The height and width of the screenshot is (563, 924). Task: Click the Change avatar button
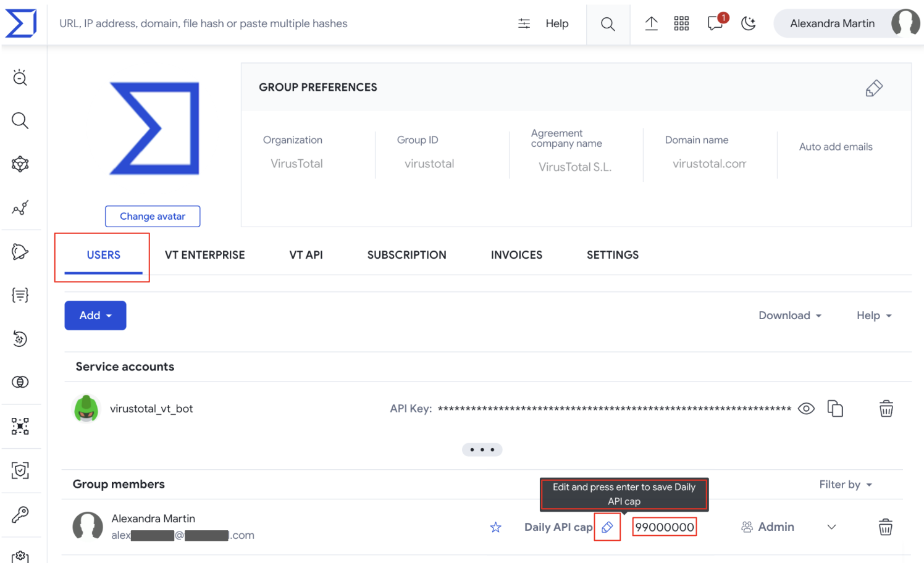153,216
